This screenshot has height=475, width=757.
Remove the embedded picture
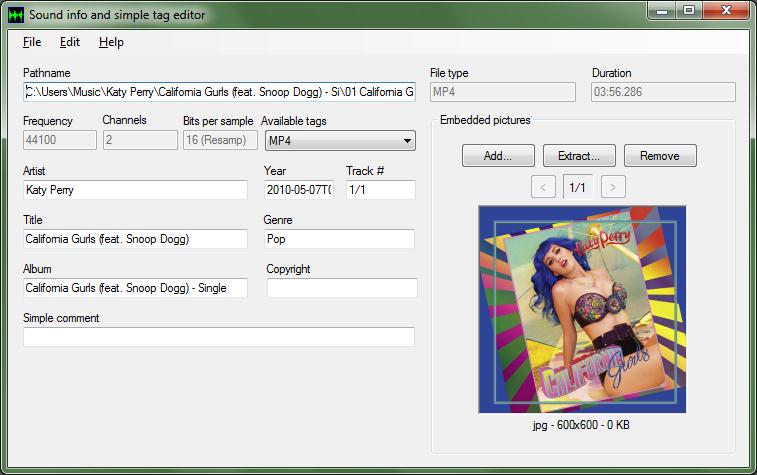pos(660,156)
